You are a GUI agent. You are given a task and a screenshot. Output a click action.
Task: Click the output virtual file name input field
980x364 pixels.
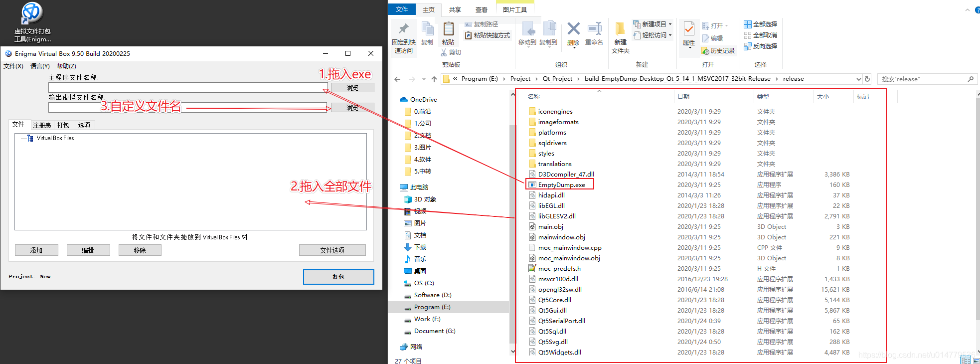coord(187,108)
